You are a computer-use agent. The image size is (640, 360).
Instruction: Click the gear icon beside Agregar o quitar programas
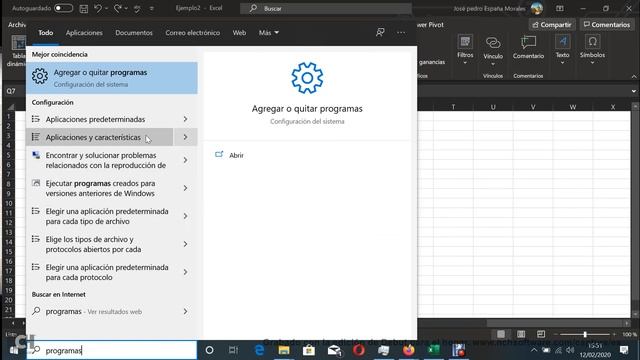coord(40,76)
